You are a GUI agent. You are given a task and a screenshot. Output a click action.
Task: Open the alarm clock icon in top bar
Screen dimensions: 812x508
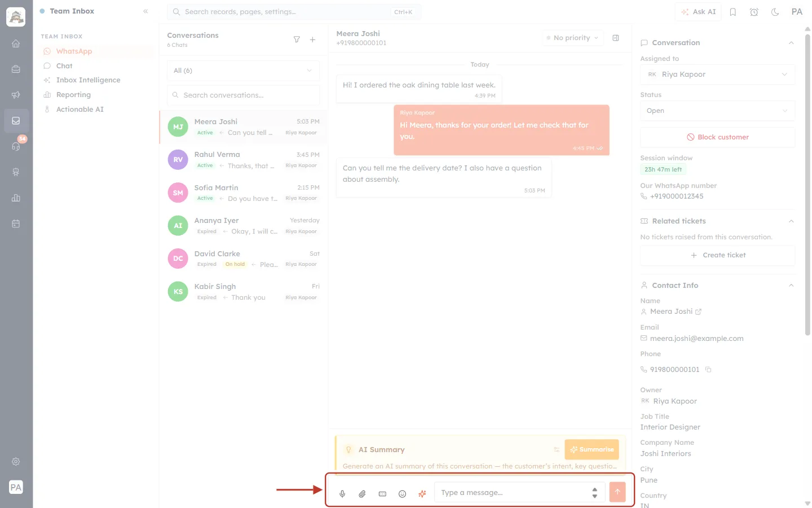[754, 12]
